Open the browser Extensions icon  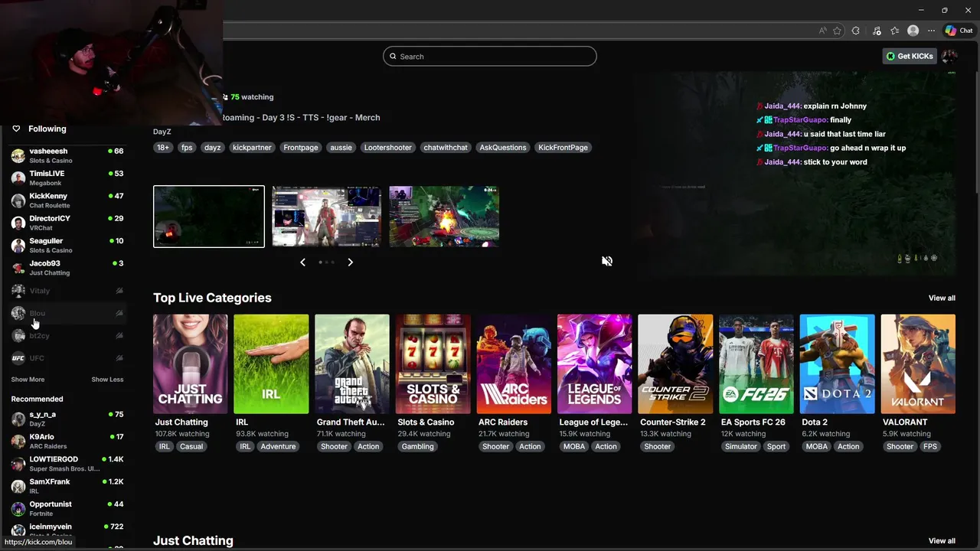[856, 31]
